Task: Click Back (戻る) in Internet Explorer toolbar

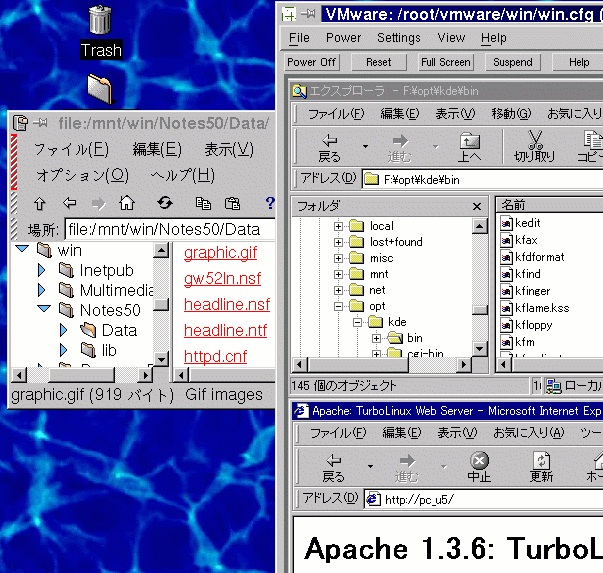Action: point(333,468)
